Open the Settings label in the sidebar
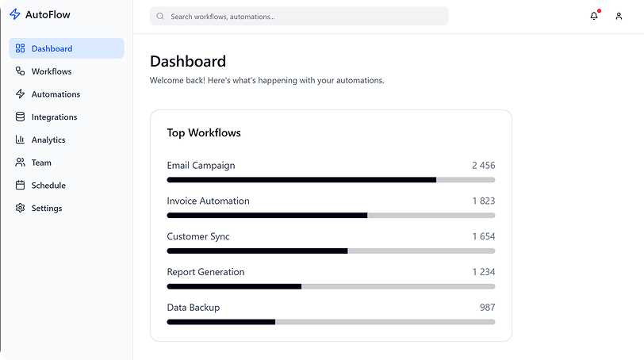Viewport: 644px width, 360px height. pos(47,208)
